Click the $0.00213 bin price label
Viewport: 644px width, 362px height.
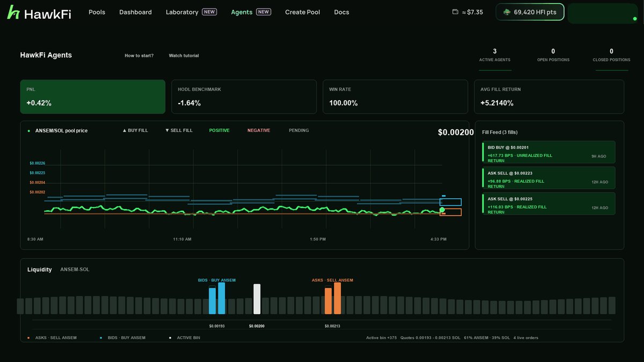332,326
